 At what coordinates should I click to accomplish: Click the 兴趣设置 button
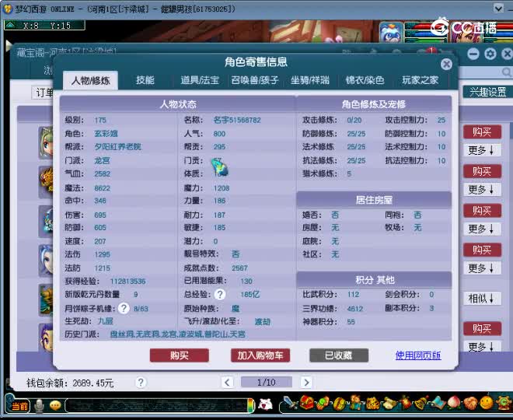tap(488, 92)
